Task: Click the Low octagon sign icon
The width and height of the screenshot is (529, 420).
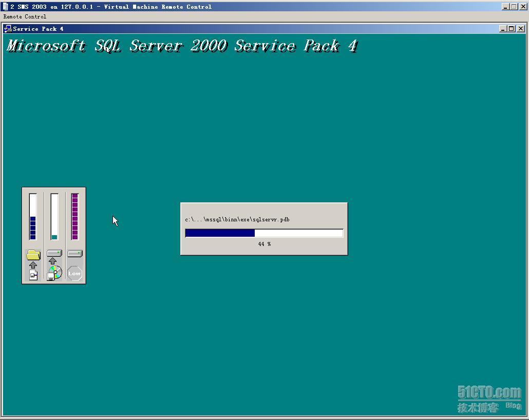Action: (x=74, y=273)
